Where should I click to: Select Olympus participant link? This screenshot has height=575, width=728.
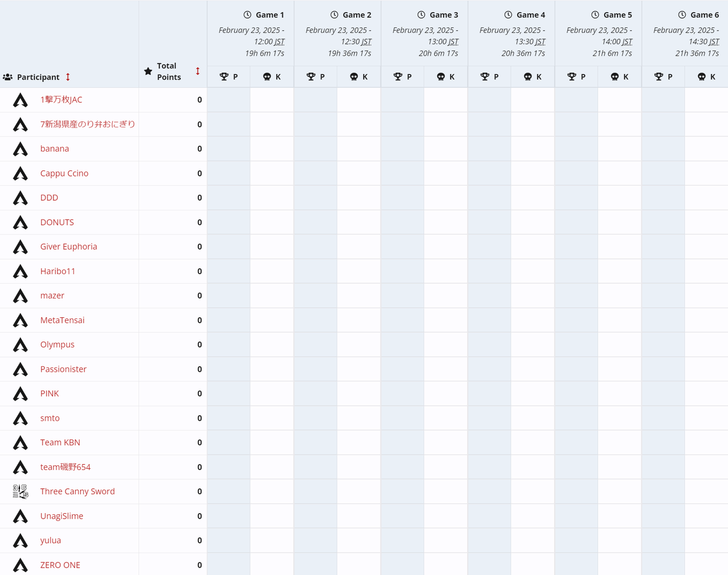coord(57,345)
